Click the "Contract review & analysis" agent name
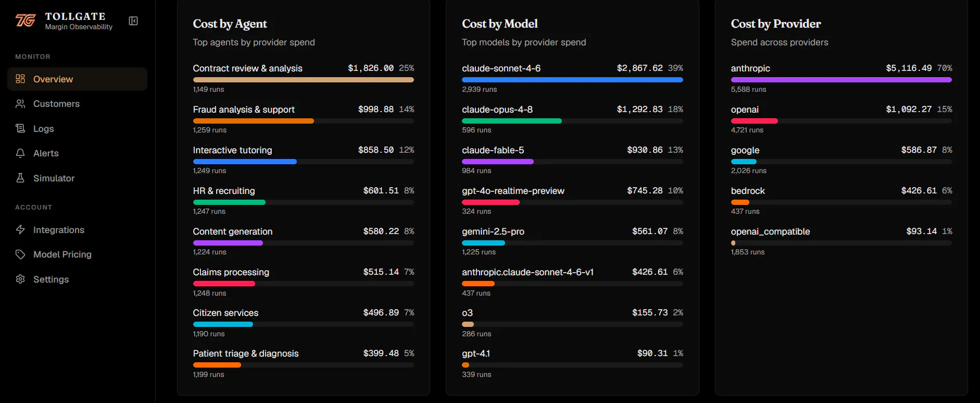980x403 pixels. coord(248,68)
